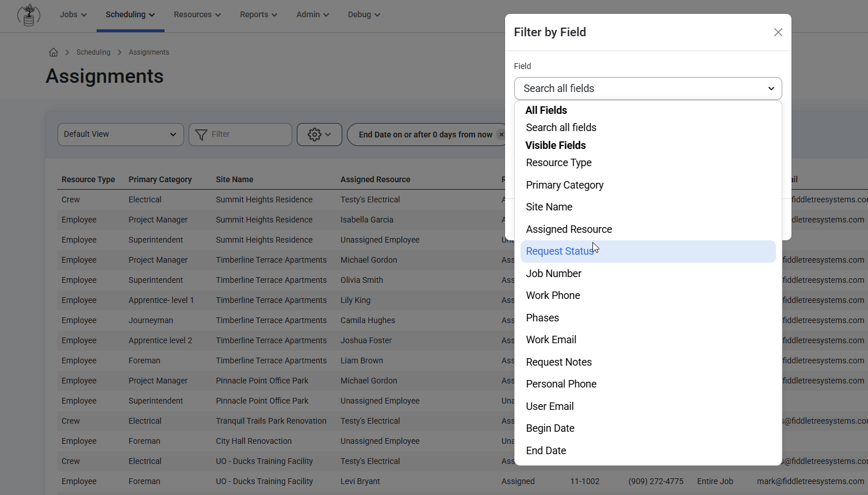This screenshot has height=495, width=868.
Task: Remove the End Date filter chip
Action: (x=501, y=135)
